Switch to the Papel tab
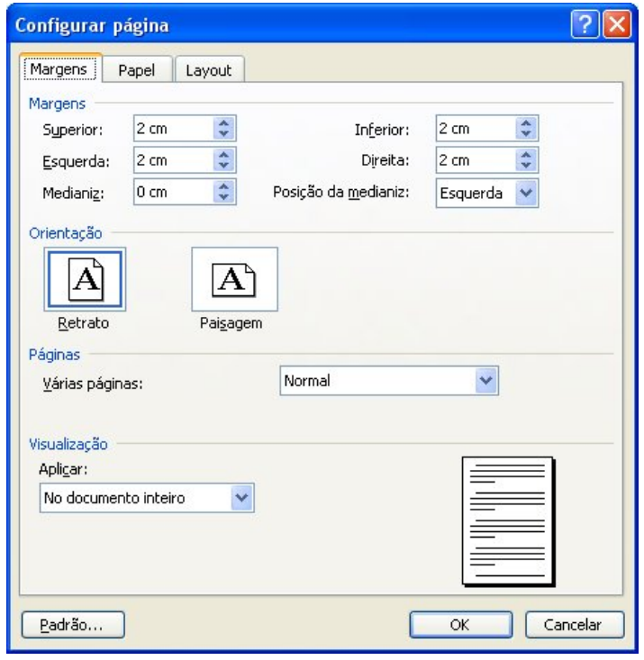644x660 pixels. coord(137,70)
